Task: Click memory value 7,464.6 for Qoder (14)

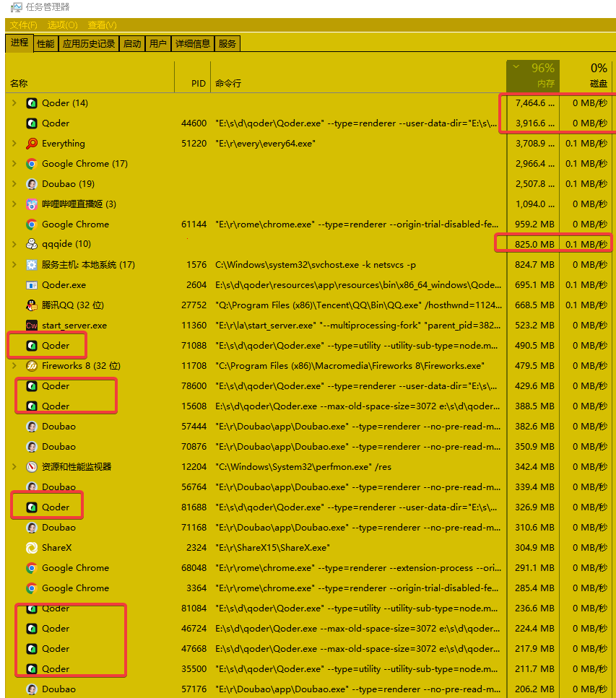Action: pos(535,103)
